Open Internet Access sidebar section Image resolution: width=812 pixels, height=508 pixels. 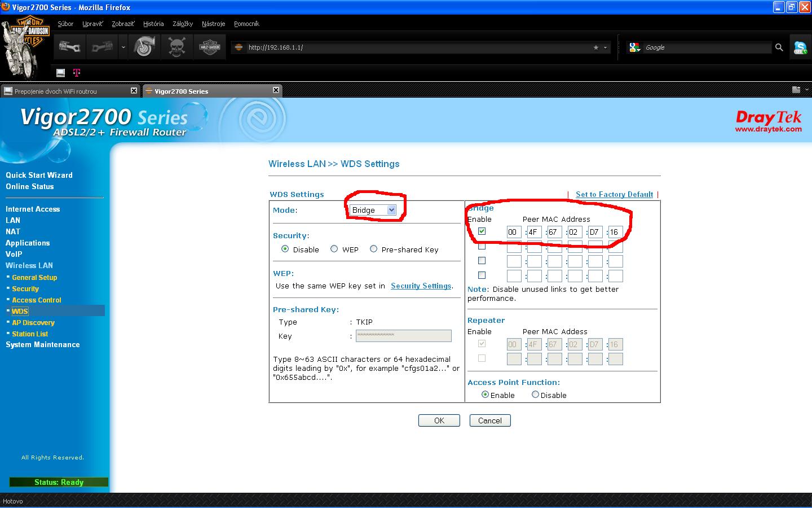point(33,209)
